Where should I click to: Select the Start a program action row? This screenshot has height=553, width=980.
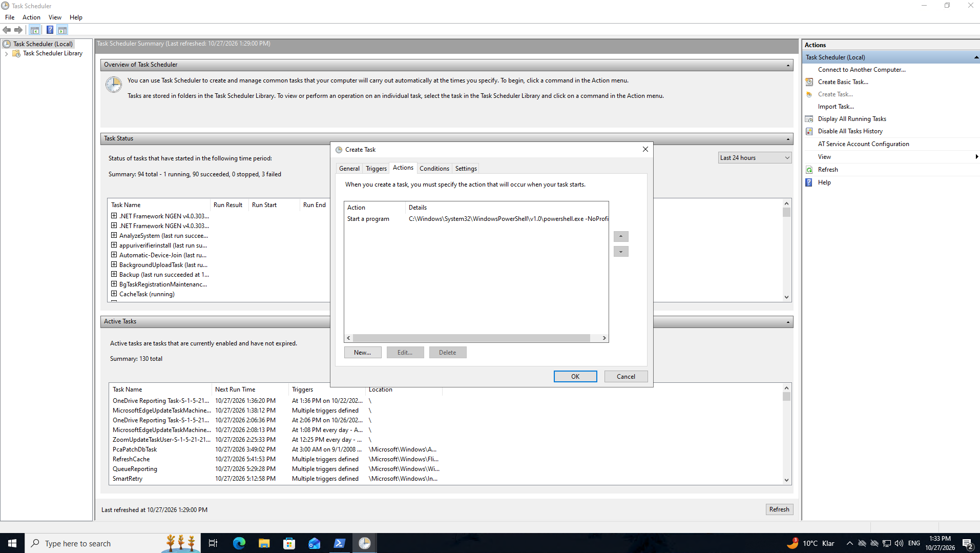[x=476, y=219]
